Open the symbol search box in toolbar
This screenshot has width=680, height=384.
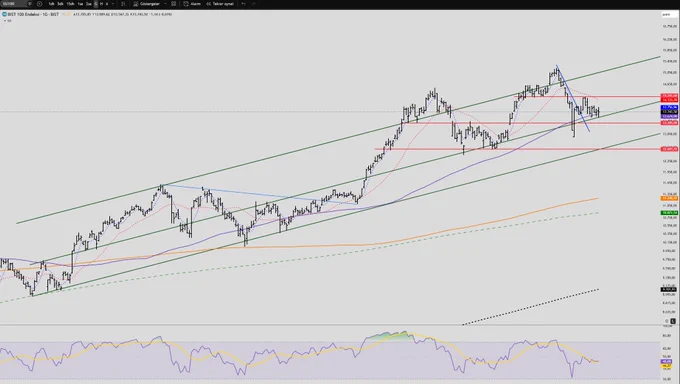click(16, 4)
